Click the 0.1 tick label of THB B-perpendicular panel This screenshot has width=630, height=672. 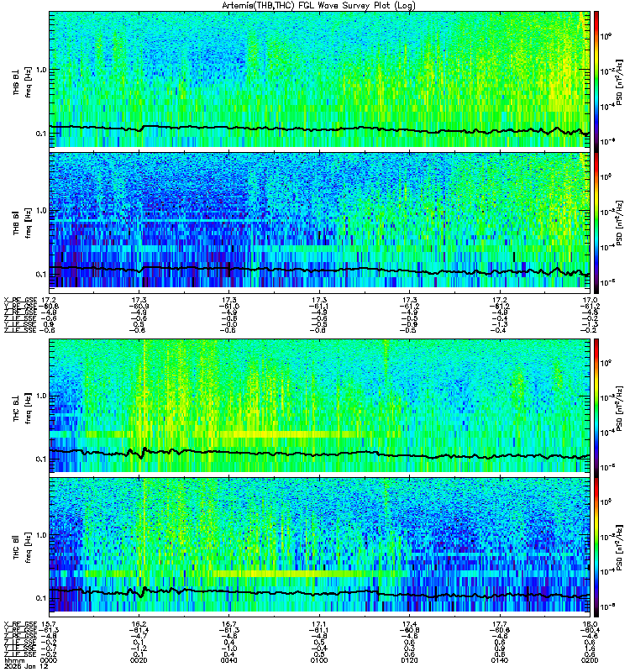41,134
